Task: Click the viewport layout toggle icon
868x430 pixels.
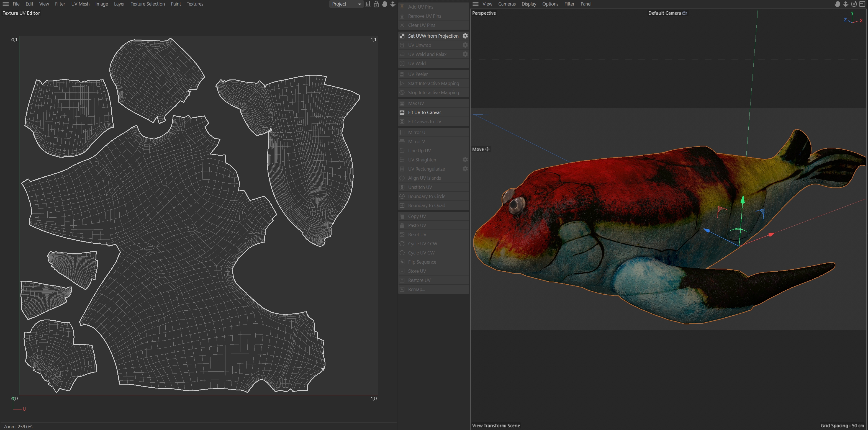Action: point(862,4)
